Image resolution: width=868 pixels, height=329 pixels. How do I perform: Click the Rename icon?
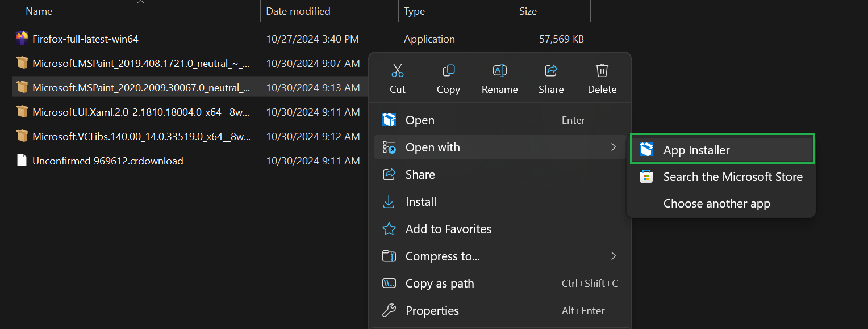click(x=499, y=70)
